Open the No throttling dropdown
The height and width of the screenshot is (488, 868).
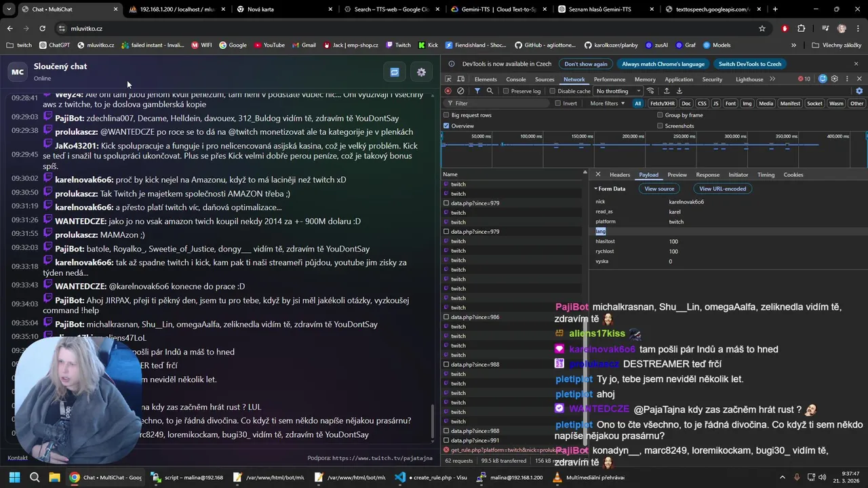pos(618,91)
